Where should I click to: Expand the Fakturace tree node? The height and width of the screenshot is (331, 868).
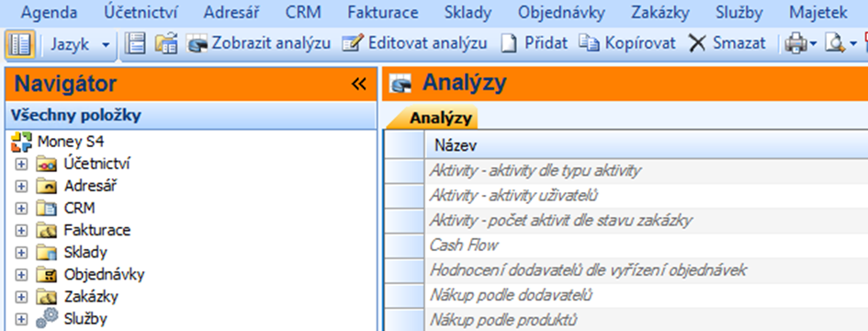coord(21,230)
